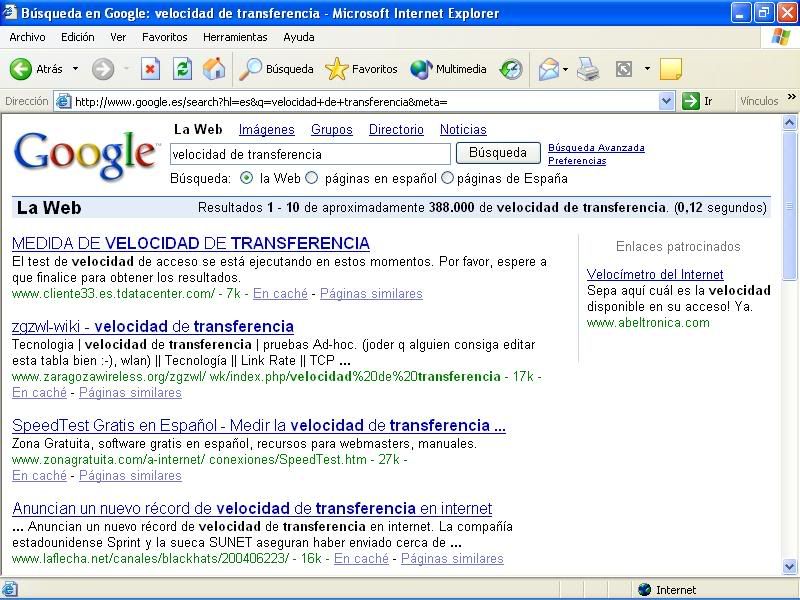Click the yellow note toolbar icon
The width and height of the screenshot is (800, 600).
click(x=670, y=69)
